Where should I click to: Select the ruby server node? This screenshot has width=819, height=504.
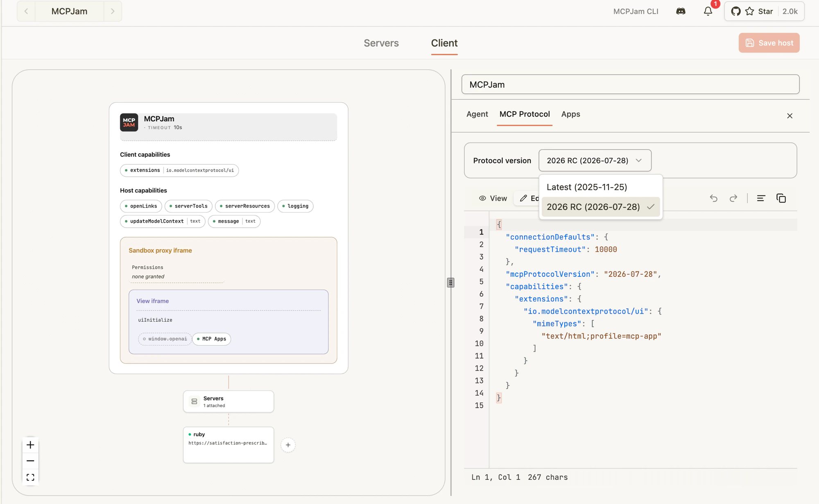click(x=229, y=445)
